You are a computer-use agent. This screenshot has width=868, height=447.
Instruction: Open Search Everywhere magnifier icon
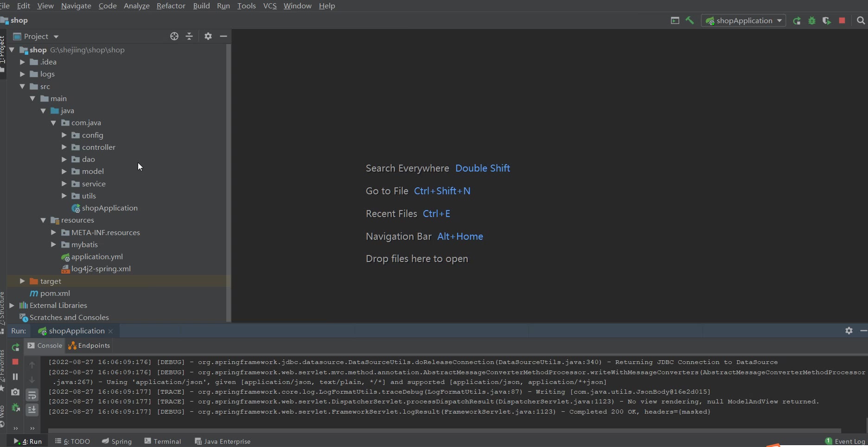point(861,20)
